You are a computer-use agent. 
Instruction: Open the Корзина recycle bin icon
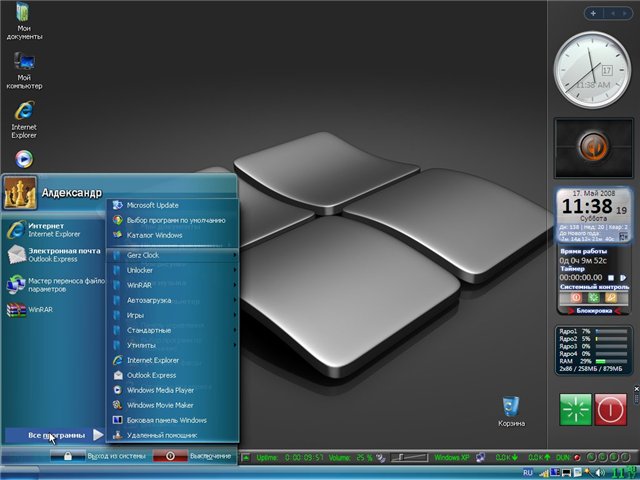[x=511, y=411]
